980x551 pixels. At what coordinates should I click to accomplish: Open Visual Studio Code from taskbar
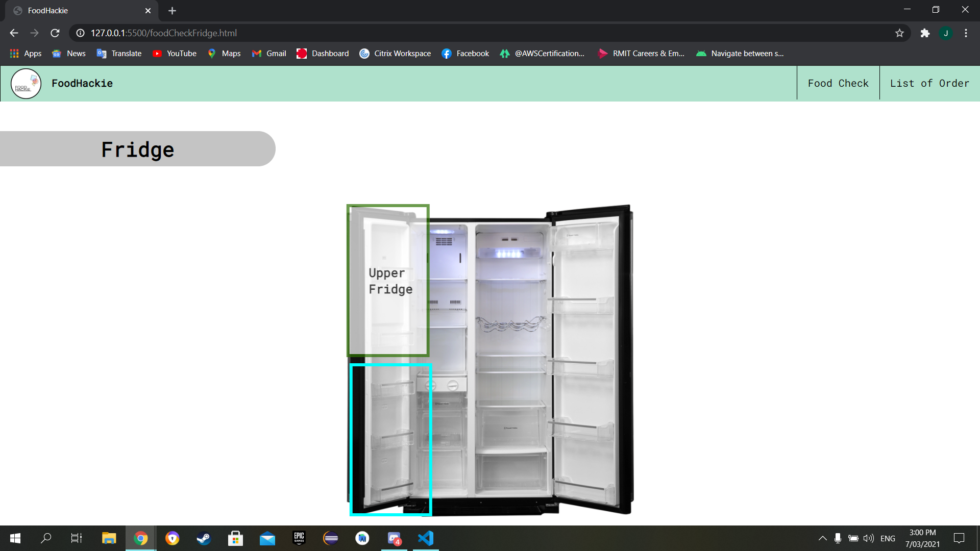(426, 538)
